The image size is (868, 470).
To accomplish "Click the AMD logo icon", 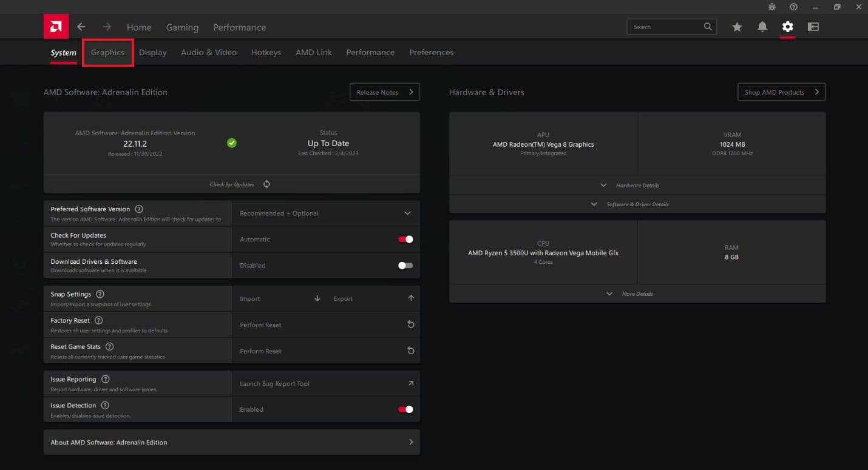I will click(56, 27).
